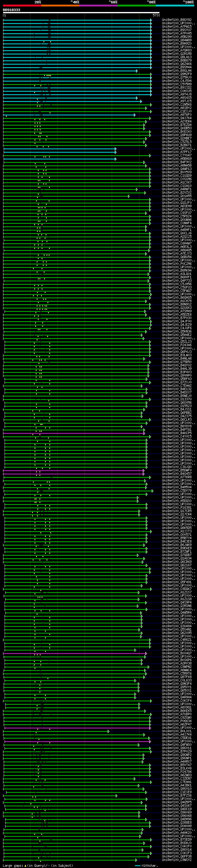This screenshot has height=868, width=197.
Task: Open hit UniRef100_B9SYU7
Action: (177, 30)
